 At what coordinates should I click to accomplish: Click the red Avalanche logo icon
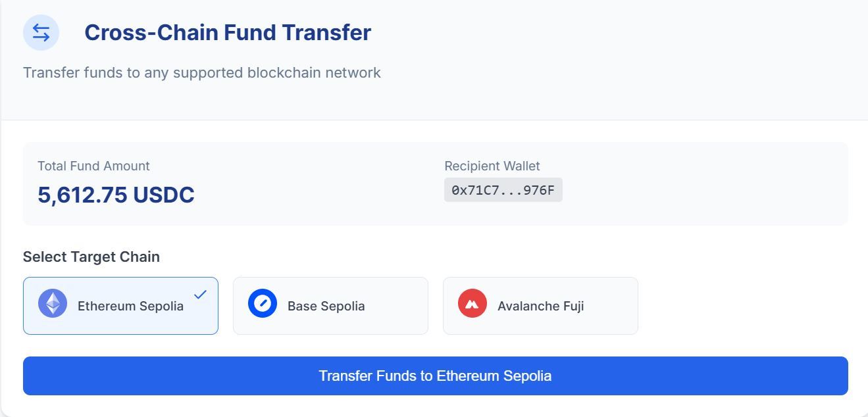(472, 304)
